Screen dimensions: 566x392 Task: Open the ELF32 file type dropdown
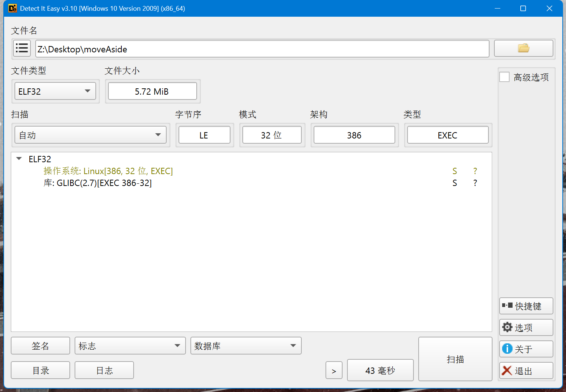[x=55, y=91]
